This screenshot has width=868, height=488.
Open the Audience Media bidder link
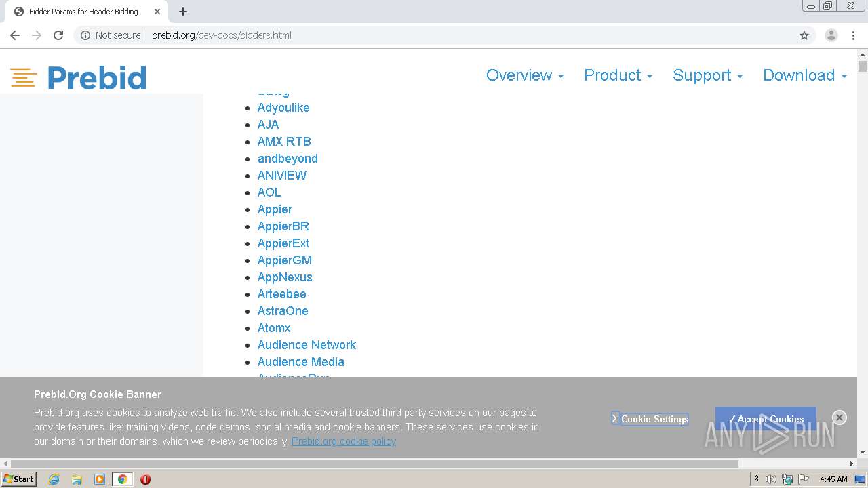pyautogui.click(x=301, y=362)
